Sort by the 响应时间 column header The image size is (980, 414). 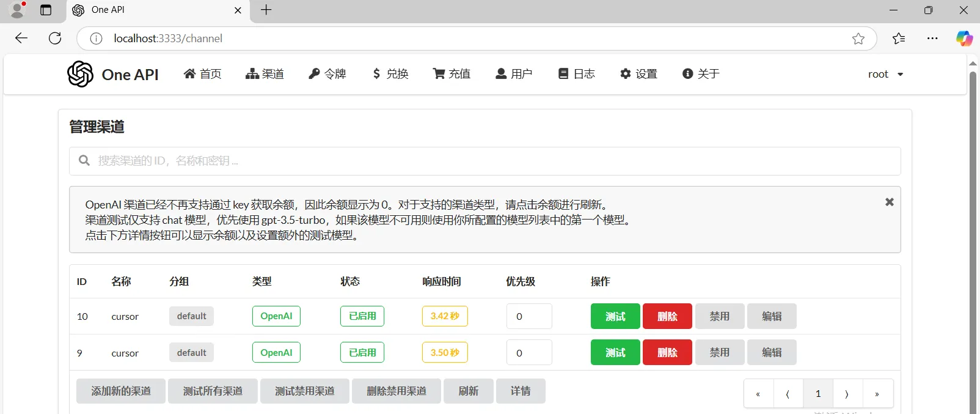(x=442, y=281)
